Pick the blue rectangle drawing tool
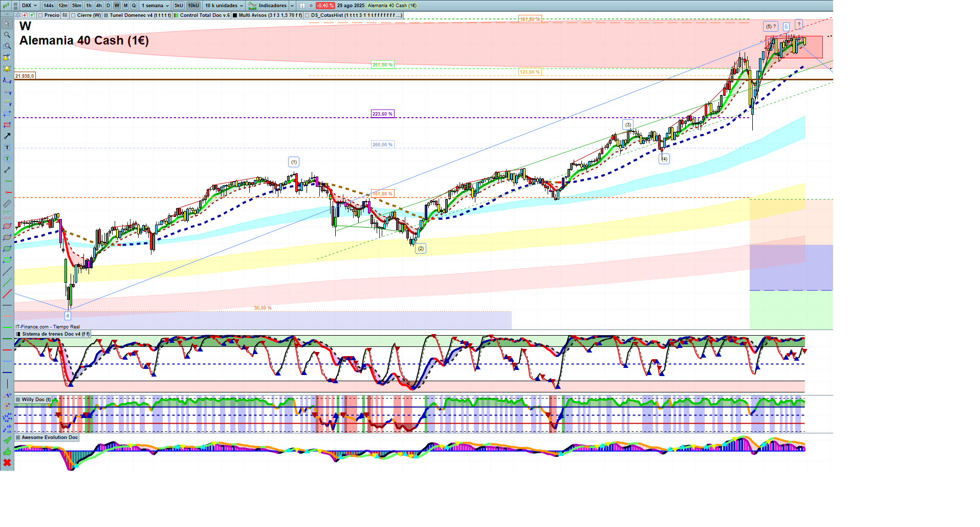Viewport: 980px width, 527px height. click(7, 114)
